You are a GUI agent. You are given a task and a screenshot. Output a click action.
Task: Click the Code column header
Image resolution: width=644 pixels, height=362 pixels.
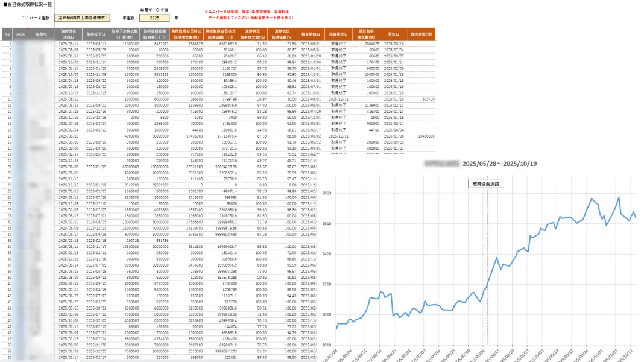click(x=20, y=34)
